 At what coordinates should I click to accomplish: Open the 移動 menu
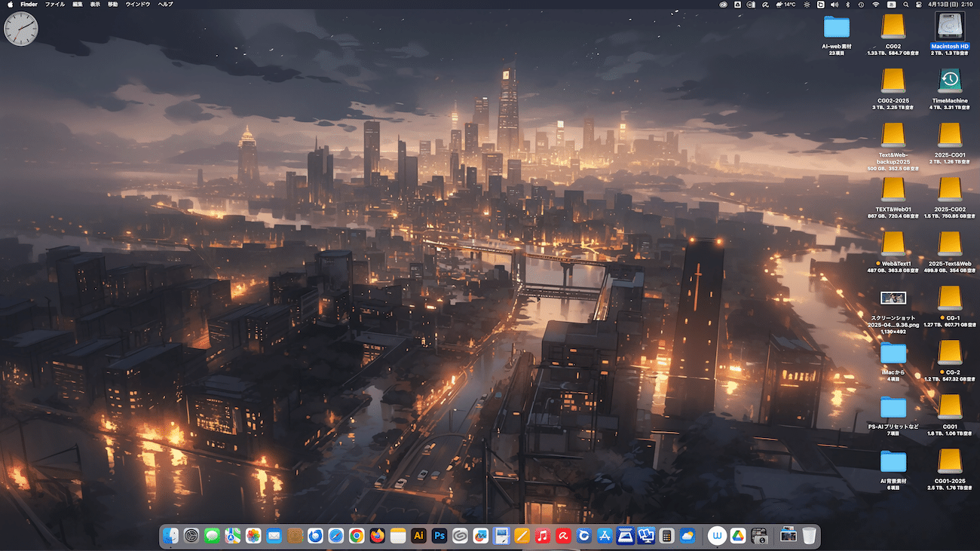point(113,5)
